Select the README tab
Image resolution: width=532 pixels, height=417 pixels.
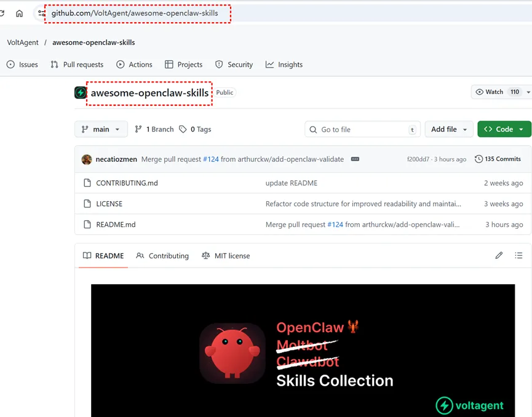(x=103, y=256)
